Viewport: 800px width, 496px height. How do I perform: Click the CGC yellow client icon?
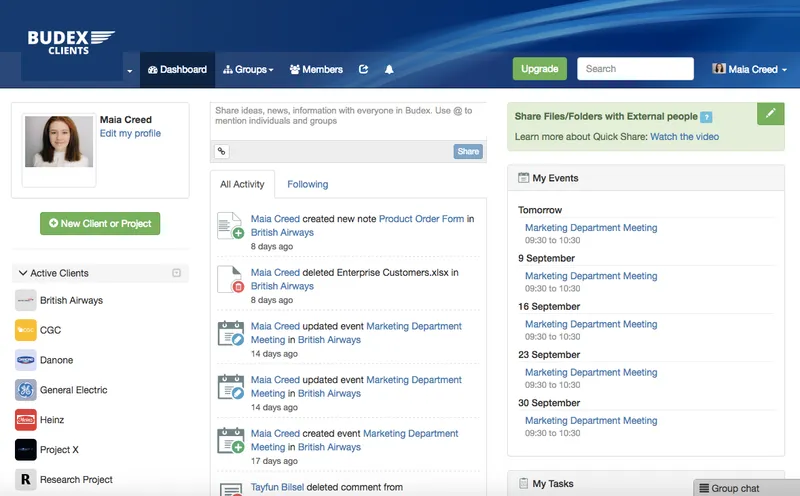click(x=26, y=330)
